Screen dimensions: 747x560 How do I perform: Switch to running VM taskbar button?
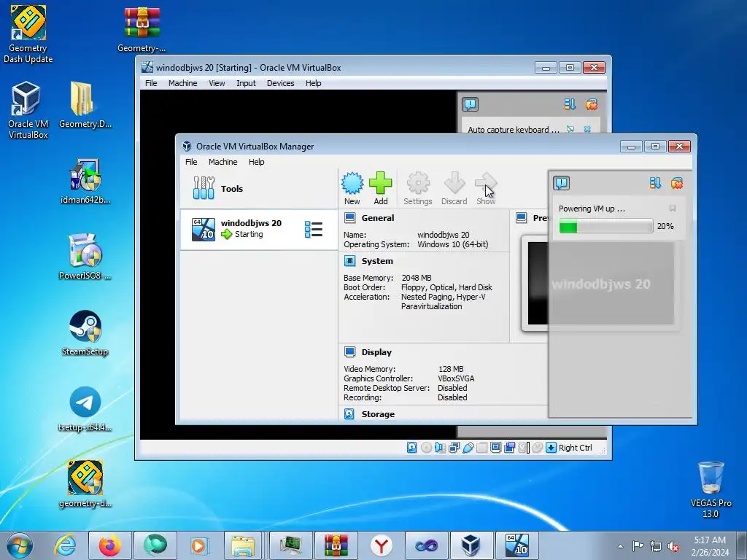pyautogui.click(x=517, y=545)
